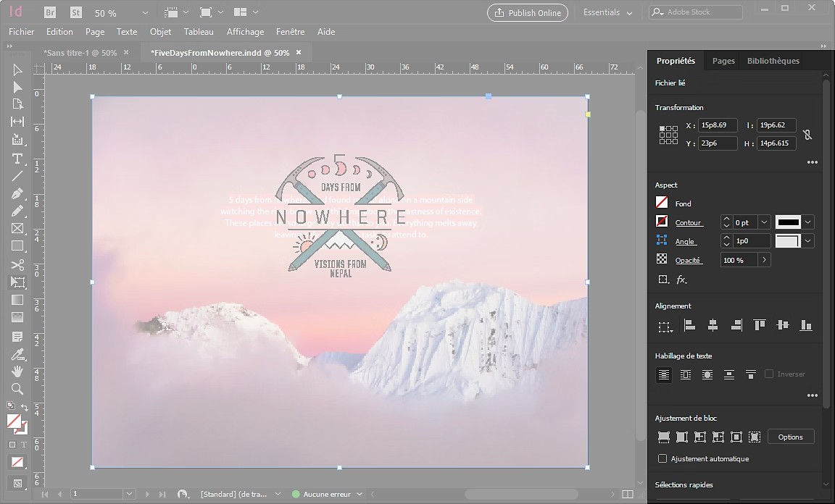Screen dimensions: 835x504
Task: Select the Pen tool
Action: pyautogui.click(x=17, y=193)
